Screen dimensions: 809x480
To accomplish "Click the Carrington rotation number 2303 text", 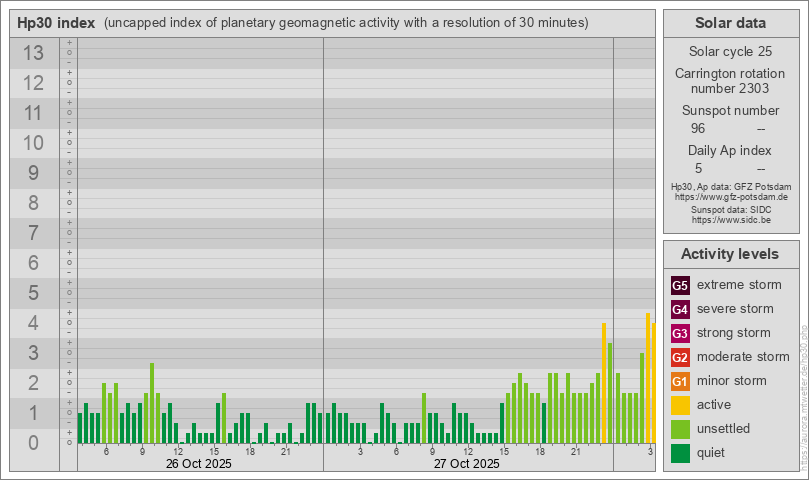I will pos(730,81).
